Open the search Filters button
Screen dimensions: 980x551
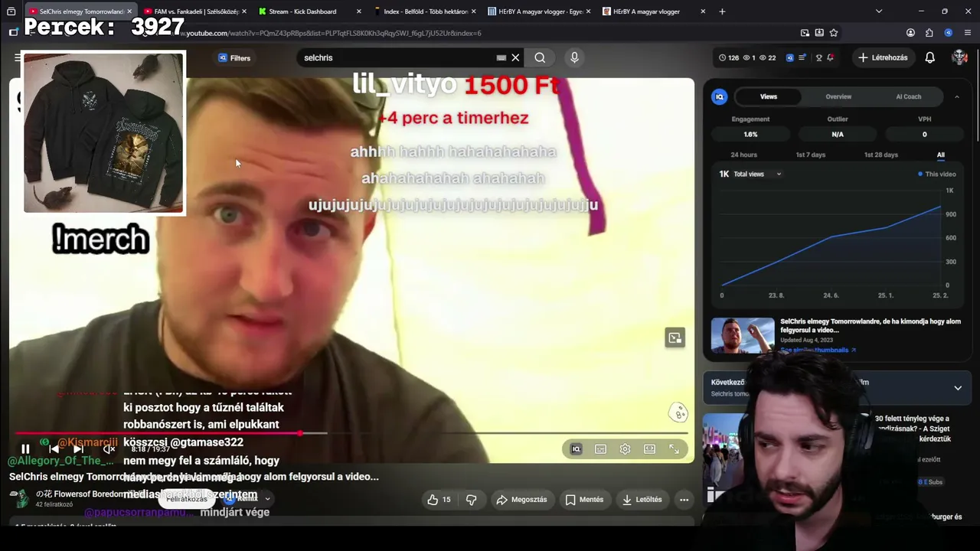[234, 58]
